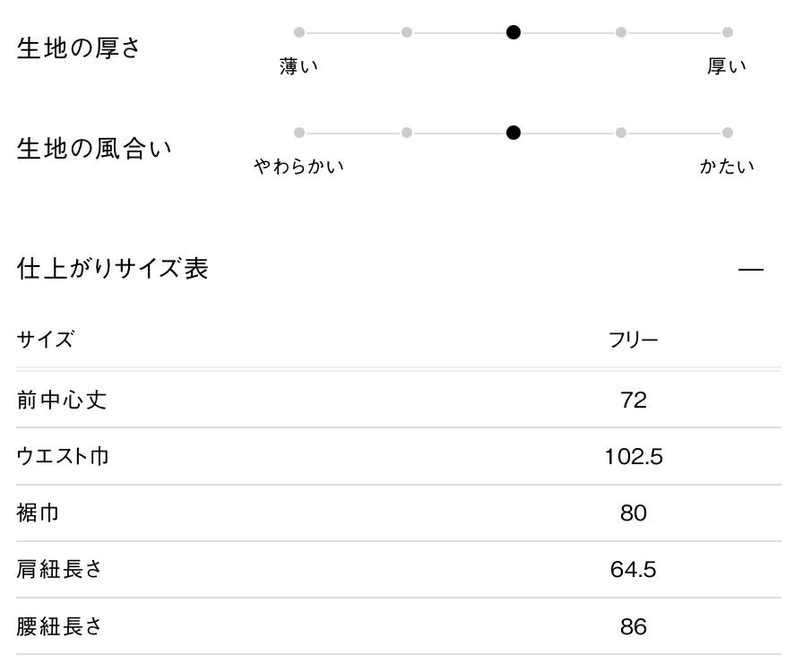The height and width of the screenshot is (672, 803).
Task: Select the leftmost dot on 生地の風合い scale
Action: coord(299,133)
